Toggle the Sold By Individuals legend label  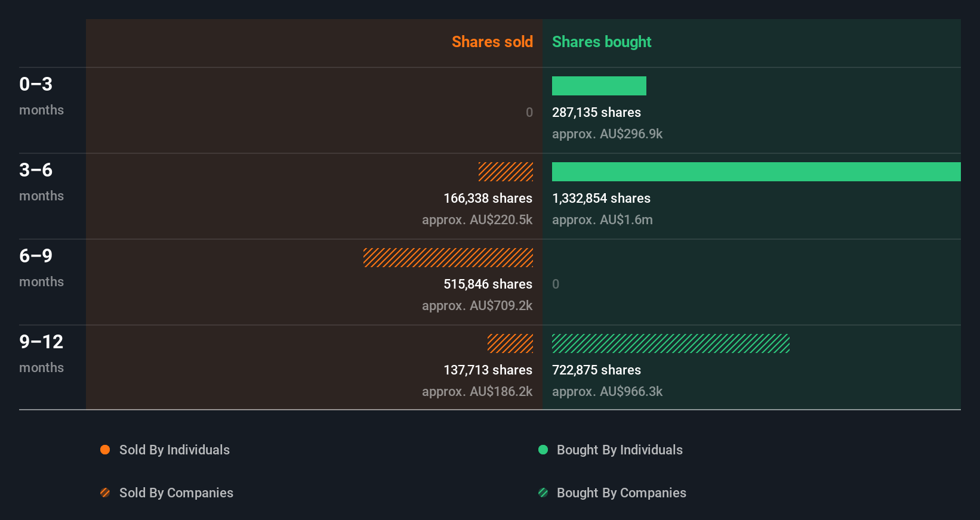[174, 450]
